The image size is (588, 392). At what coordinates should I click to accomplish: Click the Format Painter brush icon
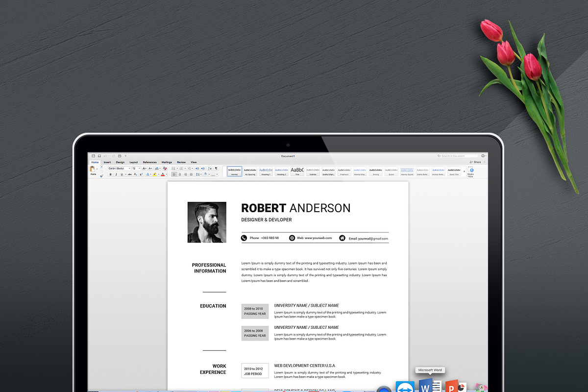101,175
